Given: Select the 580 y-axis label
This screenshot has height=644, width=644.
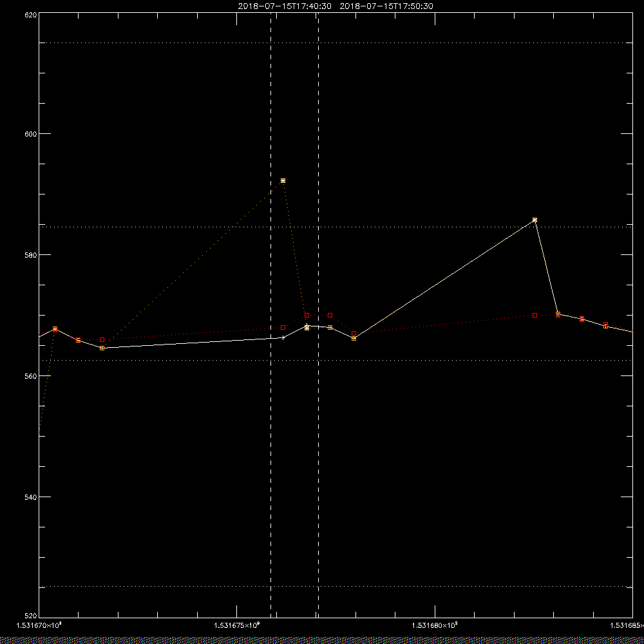Looking at the screenshot, I should [32, 254].
